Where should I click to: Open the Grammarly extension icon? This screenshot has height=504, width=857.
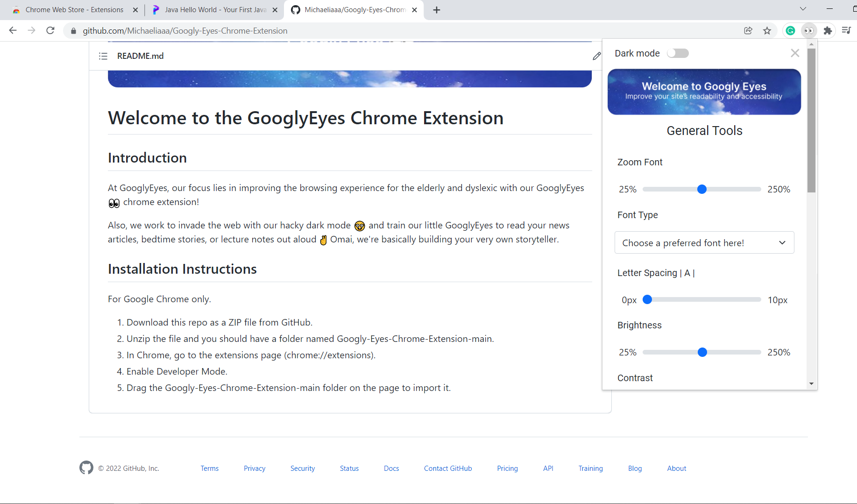pos(790,30)
